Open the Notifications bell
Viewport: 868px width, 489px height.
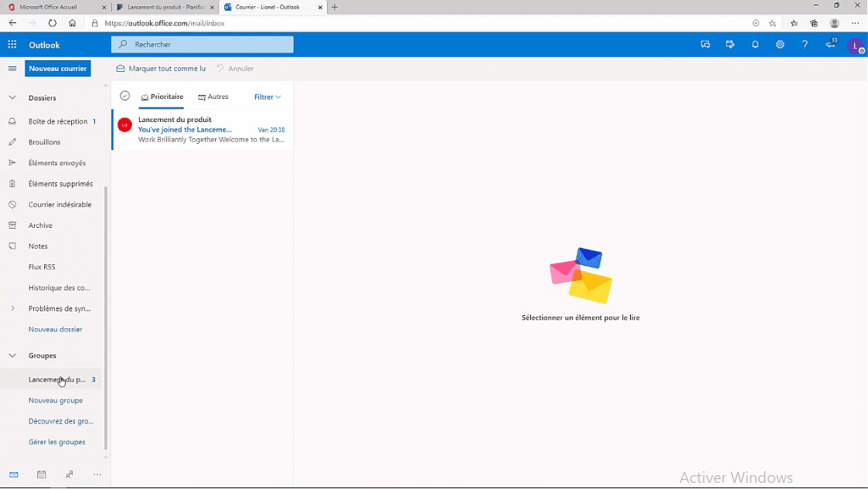tap(755, 45)
